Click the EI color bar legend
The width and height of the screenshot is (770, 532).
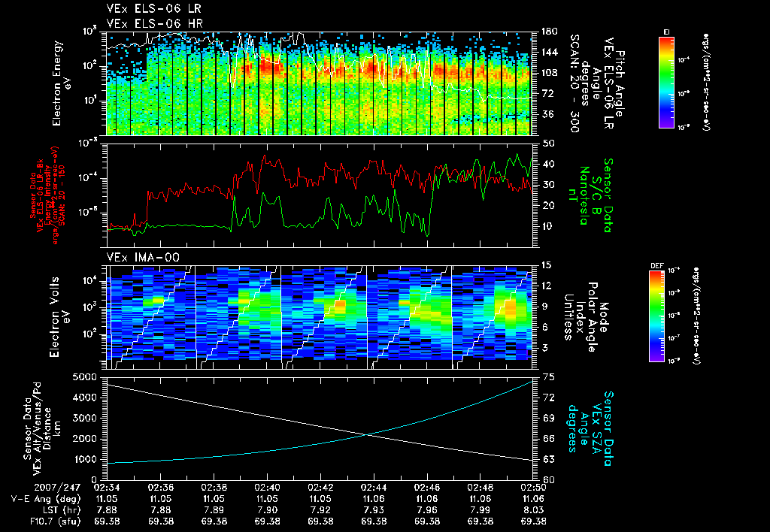pos(666,83)
